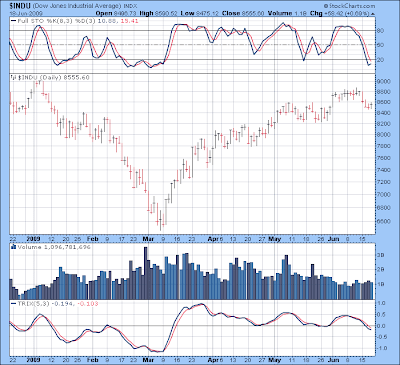Image resolution: width=400 pixels, height=365 pixels.
Task: Click the -1.0 TRIX axis label
Action: [x=380, y=348]
